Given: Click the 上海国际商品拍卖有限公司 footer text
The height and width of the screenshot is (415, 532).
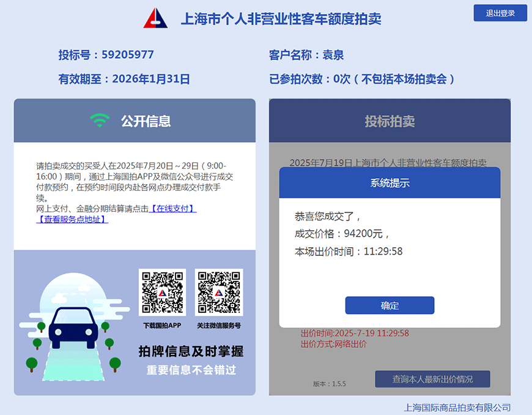Looking at the screenshot, I should point(457,407).
